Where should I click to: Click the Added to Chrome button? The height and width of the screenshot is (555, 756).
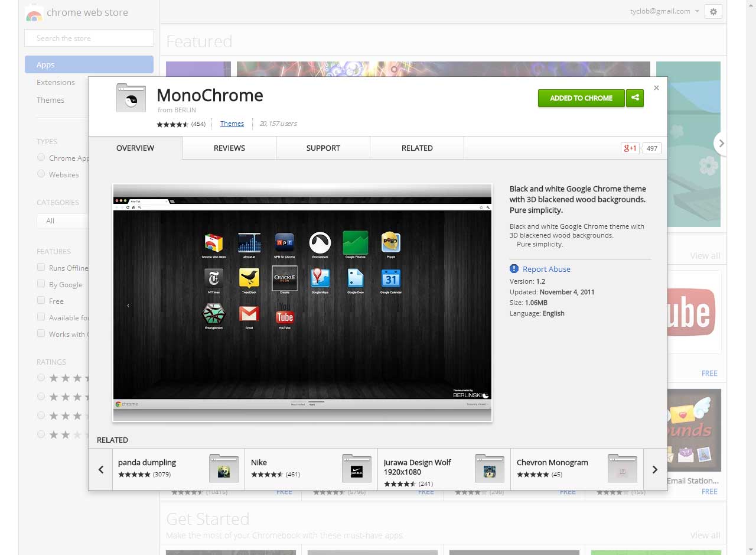[x=581, y=98]
